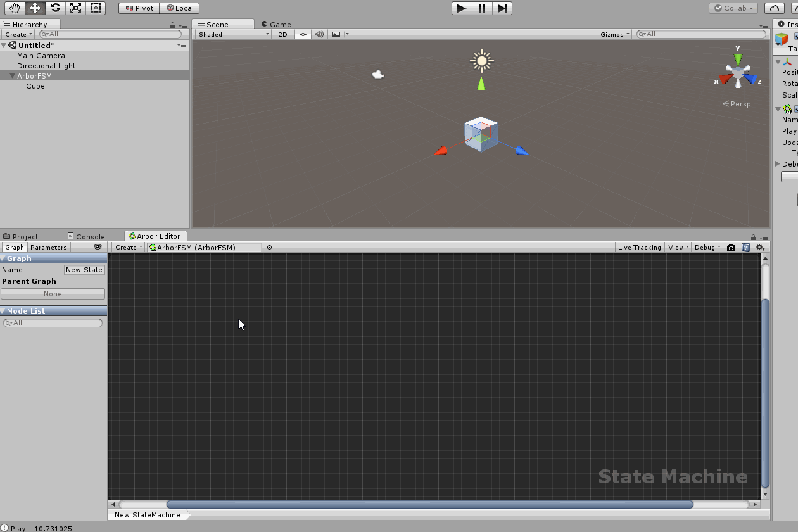The image size is (798, 532).
Task: Click the scene effects image icon
Action: pyautogui.click(x=336, y=34)
